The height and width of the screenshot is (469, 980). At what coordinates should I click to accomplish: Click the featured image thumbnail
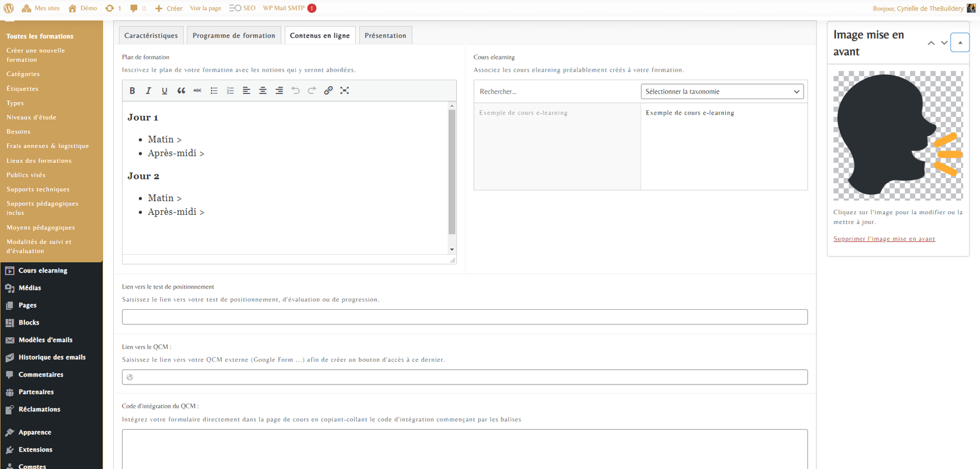click(x=898, y=136)
